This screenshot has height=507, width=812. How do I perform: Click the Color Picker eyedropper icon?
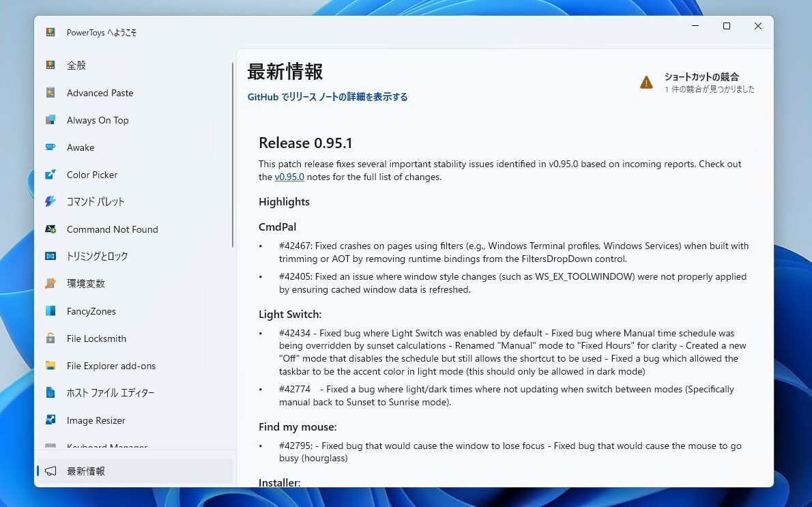point(50,175)
